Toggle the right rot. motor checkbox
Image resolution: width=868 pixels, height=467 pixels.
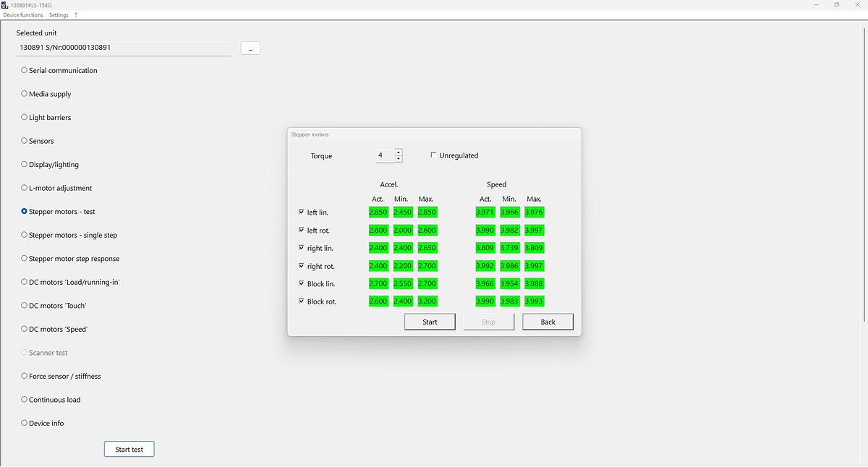[302, 266]
